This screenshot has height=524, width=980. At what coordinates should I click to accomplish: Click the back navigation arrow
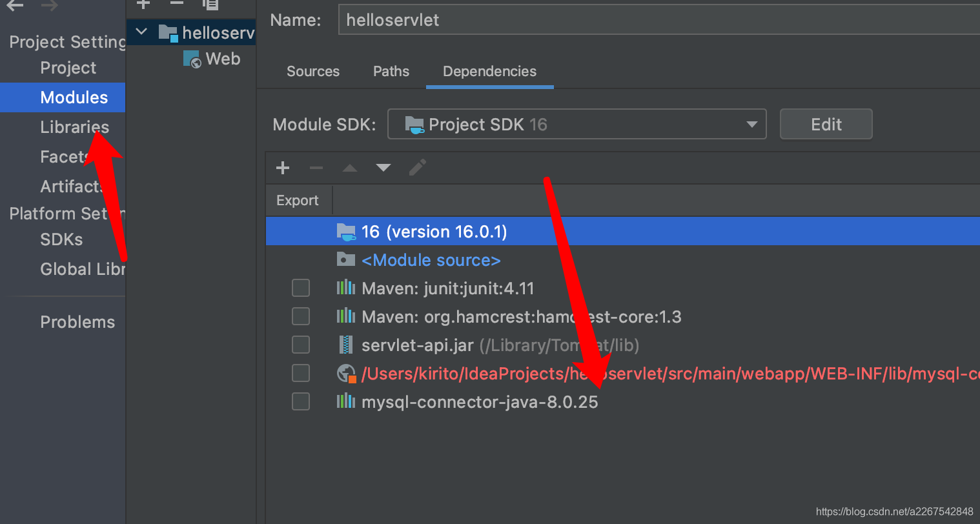[x=15, y=5]
